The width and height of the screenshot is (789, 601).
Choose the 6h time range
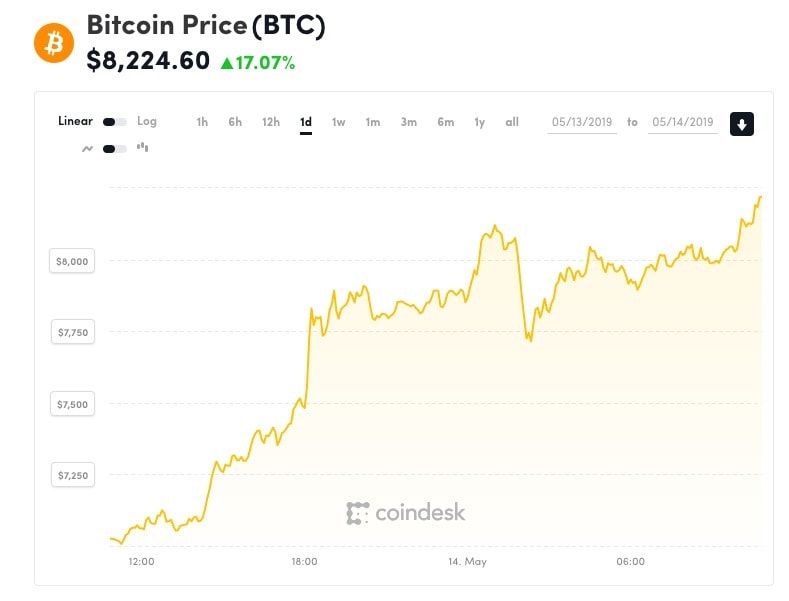click(x=235, y=122)
